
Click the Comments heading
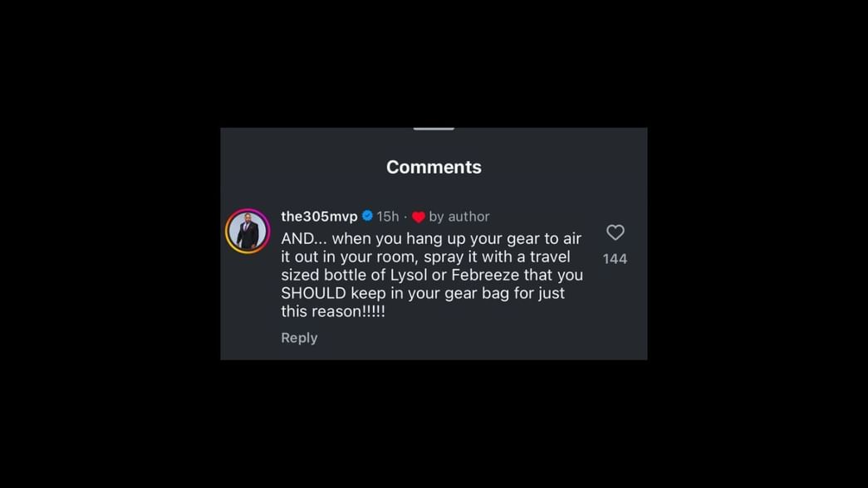click(434, 167)
